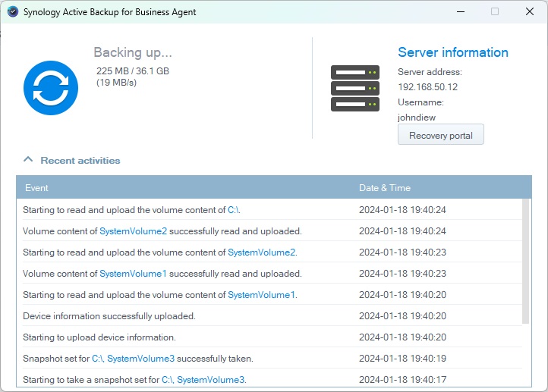Click SystemVolume1 link in starting to read row

tap(261, 295)
